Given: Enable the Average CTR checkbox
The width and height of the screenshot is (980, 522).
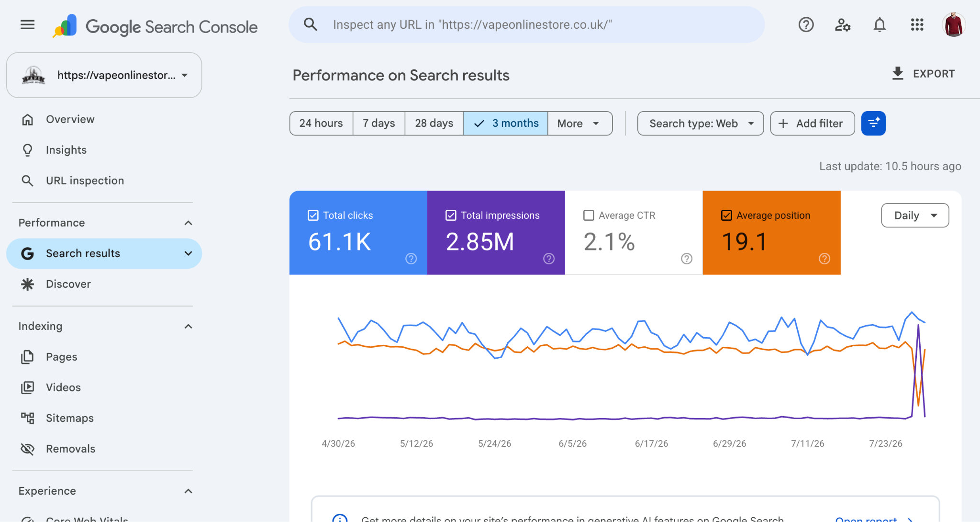Looking at the screenshot, I should click(x=589, y=216).
